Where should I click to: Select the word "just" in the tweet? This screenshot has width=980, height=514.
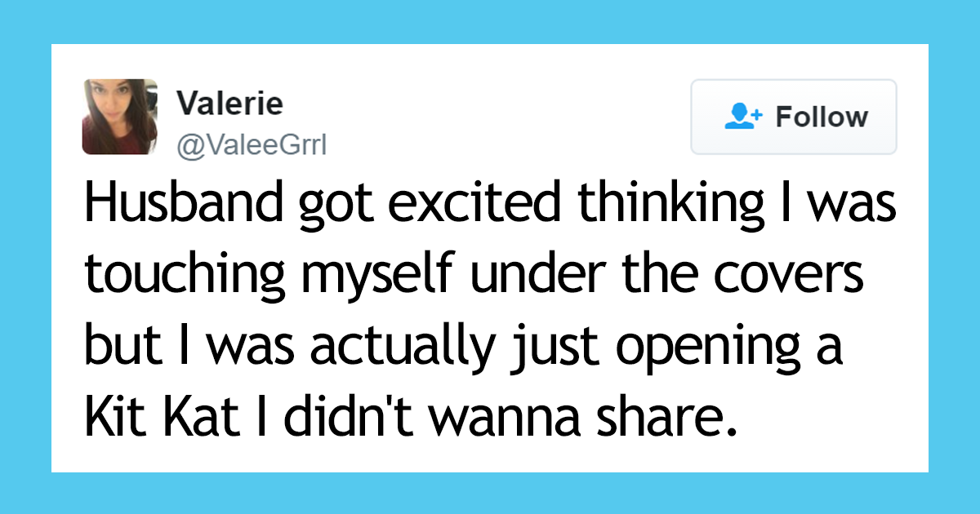pos(539,350)
